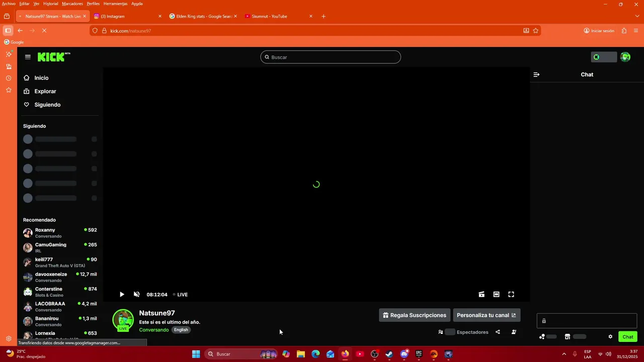644x362 pixels.
Task: Open recommended channel davooxeneize
Action: click(x=60, y=277)
